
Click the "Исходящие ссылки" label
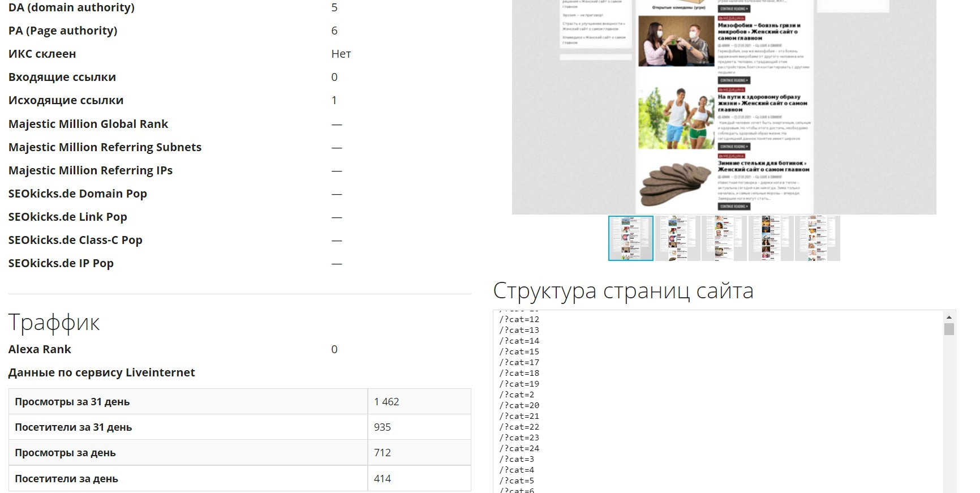66,100
